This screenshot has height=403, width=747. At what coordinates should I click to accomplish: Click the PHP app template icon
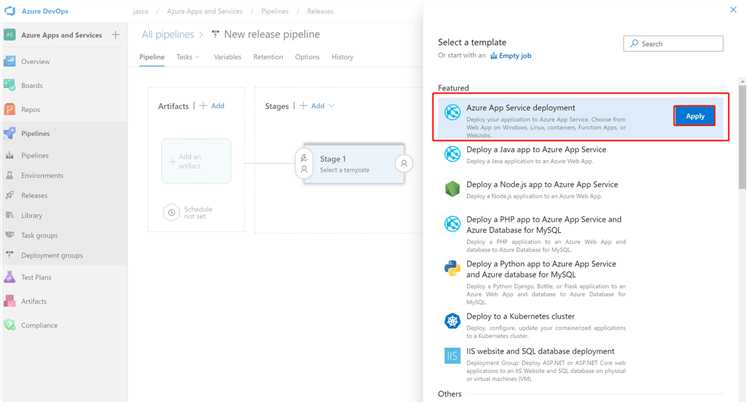click(x=452, y=224)
